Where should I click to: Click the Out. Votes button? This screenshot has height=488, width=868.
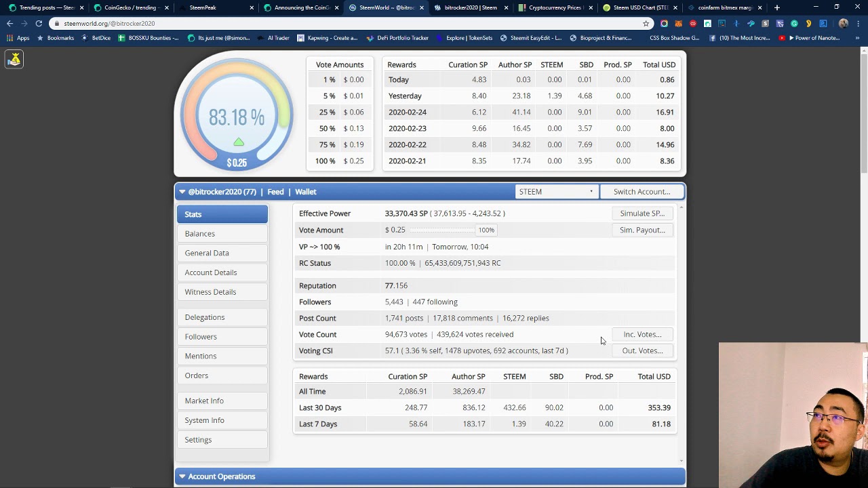[x=642, y=350]
